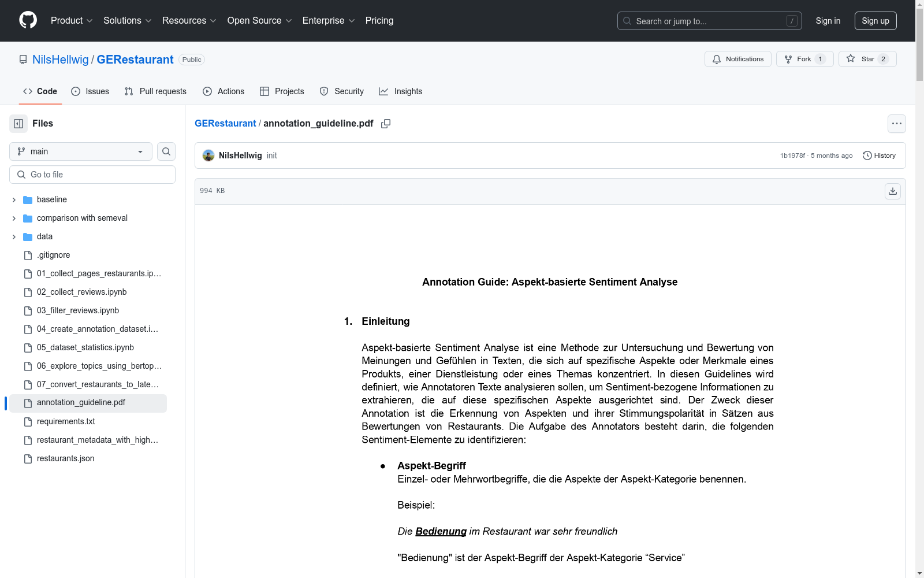Viewport: 924px width, 578px height.
Task: Copy the file path to clipboard
Action: coord(386,124)
